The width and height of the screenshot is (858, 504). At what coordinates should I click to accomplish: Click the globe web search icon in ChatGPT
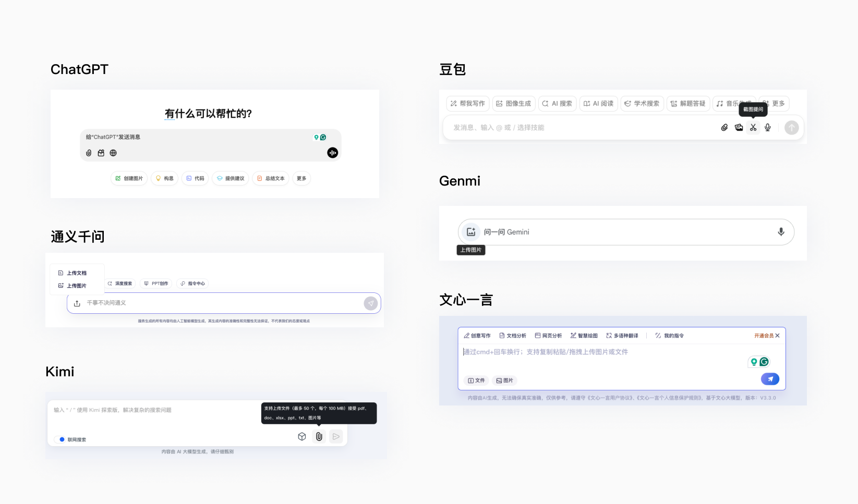(113, 153)
